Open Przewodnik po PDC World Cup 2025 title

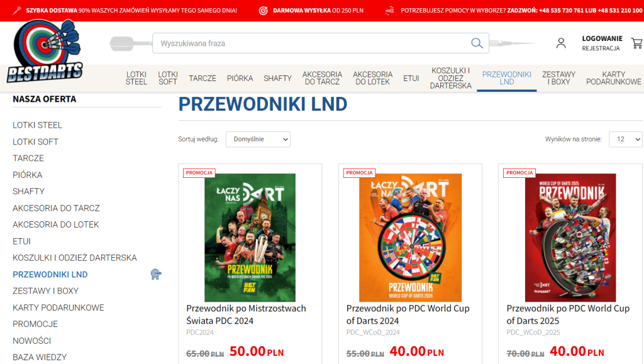[x=568, y=314]
